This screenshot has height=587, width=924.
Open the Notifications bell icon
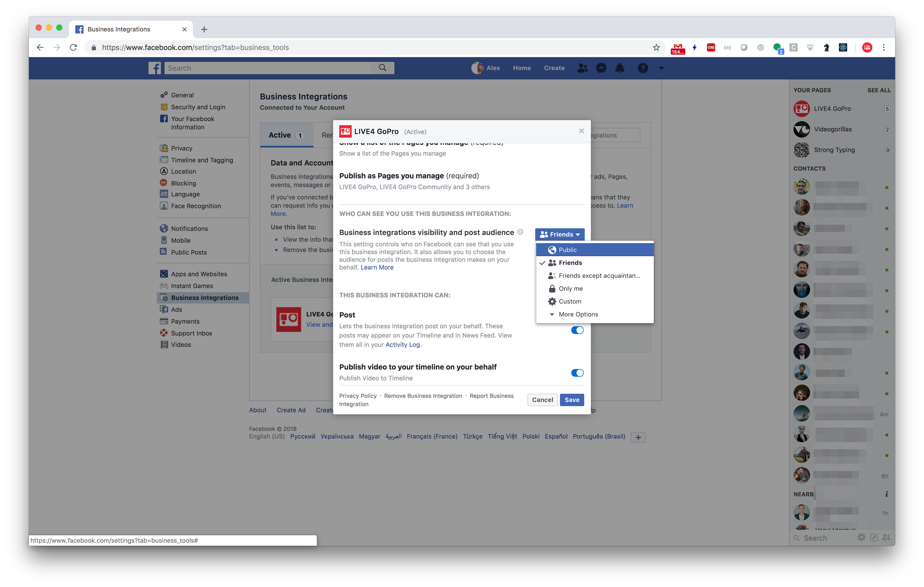(x=620, y=68)
